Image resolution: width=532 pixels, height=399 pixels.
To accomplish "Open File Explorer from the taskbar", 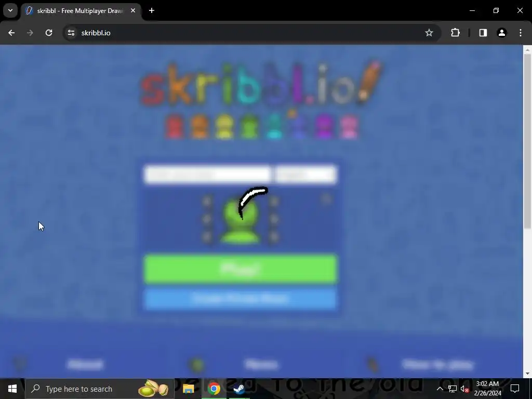I will click(188, 389).
